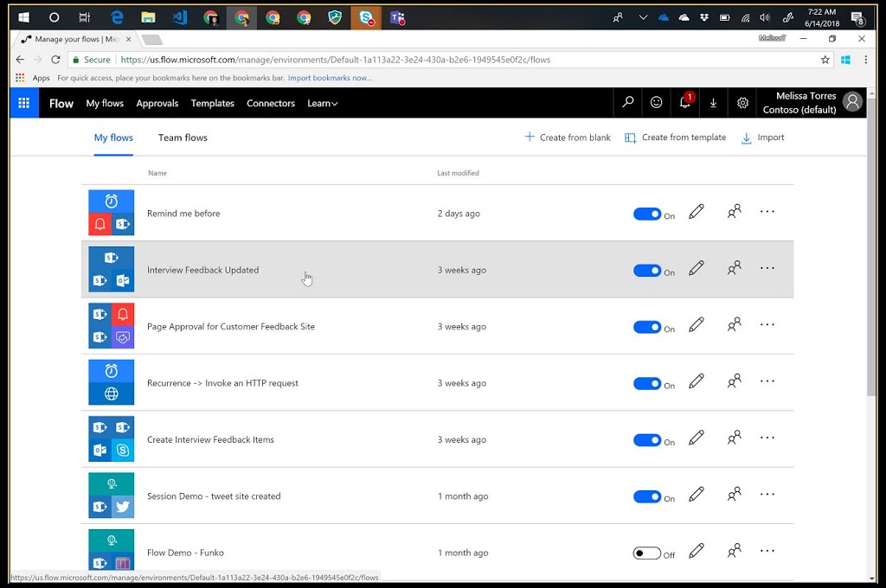Edit Page Approval for Customer Feedback Site
Image resolution: width=886 pixels, height=588 pixels.
697,325
